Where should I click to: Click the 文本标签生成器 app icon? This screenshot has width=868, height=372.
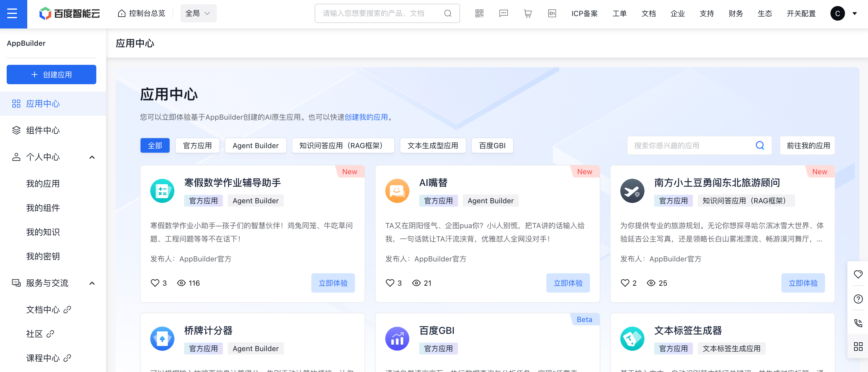coord(632,339)
